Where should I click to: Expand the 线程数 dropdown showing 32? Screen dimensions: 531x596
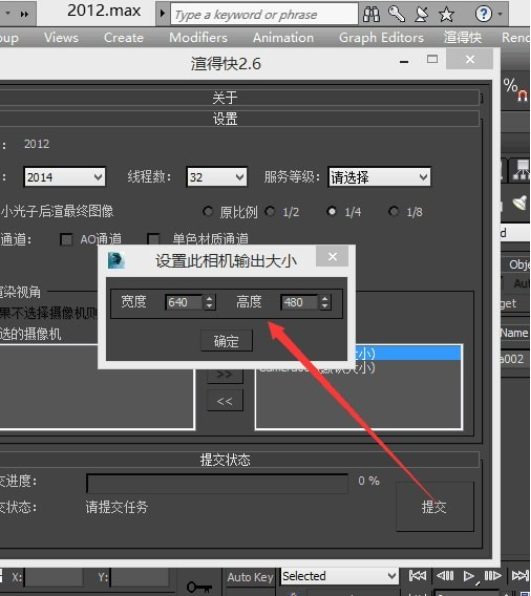(217, 177)
